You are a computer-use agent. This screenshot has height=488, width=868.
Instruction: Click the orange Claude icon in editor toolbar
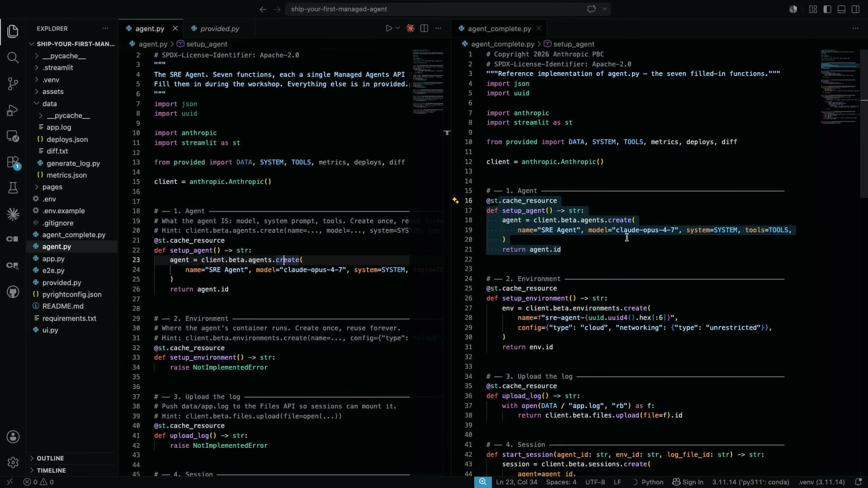click(410, 28)
